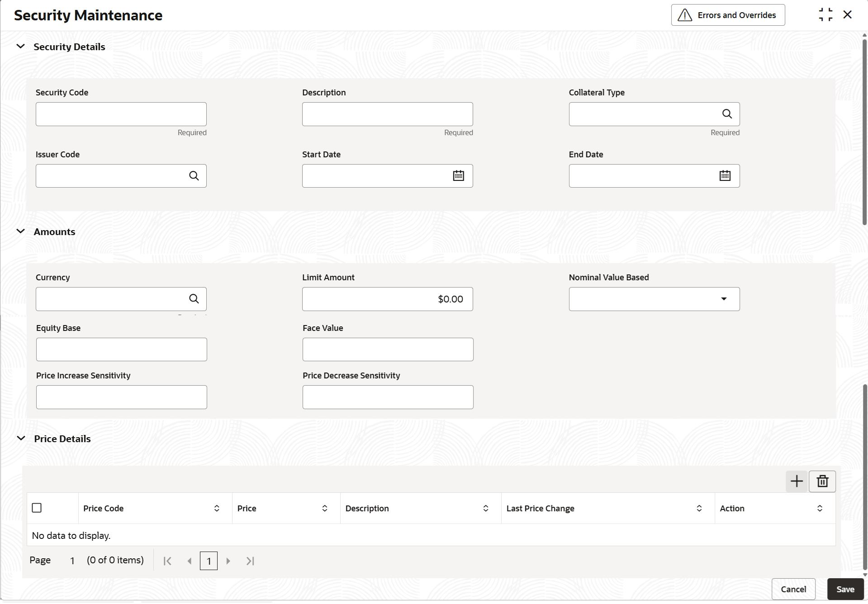
Task: Collapse the Security Details section
Action: 20,46
